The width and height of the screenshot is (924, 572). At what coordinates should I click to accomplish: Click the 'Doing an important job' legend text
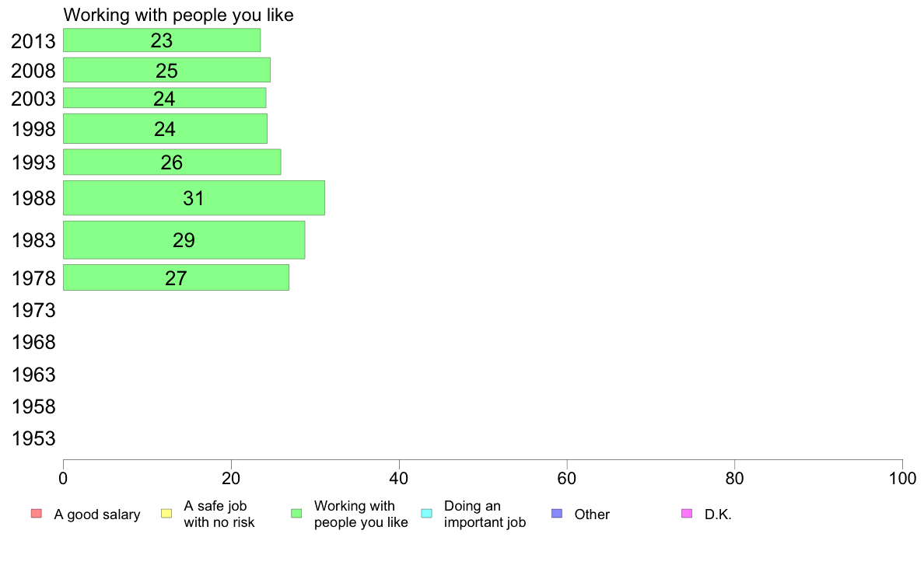(x=485, y=514)
